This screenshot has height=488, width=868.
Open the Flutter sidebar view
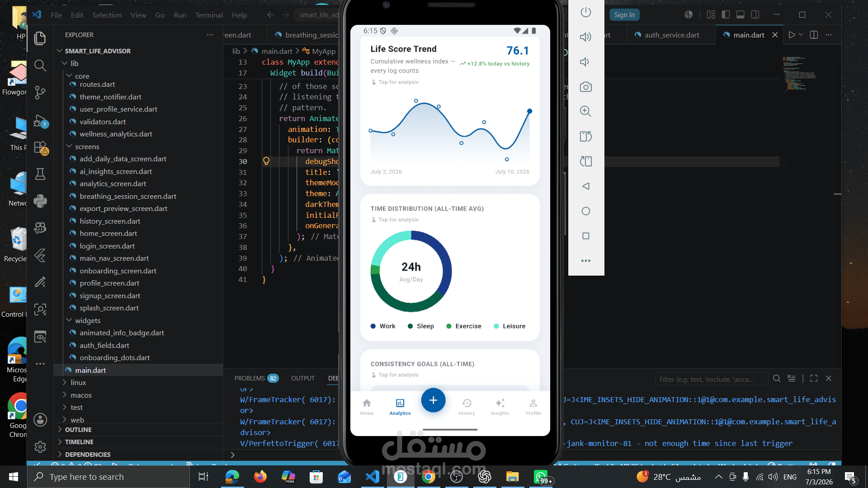coord(40,255)
